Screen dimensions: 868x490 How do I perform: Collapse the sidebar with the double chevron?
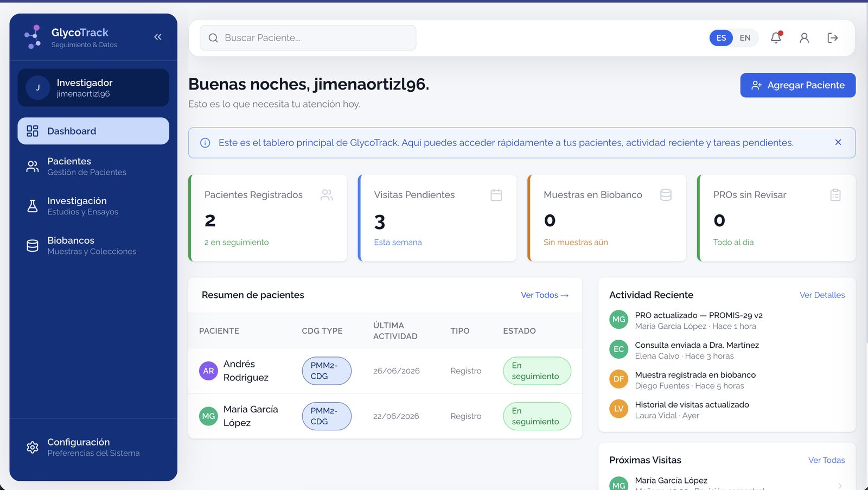(158, 37)
